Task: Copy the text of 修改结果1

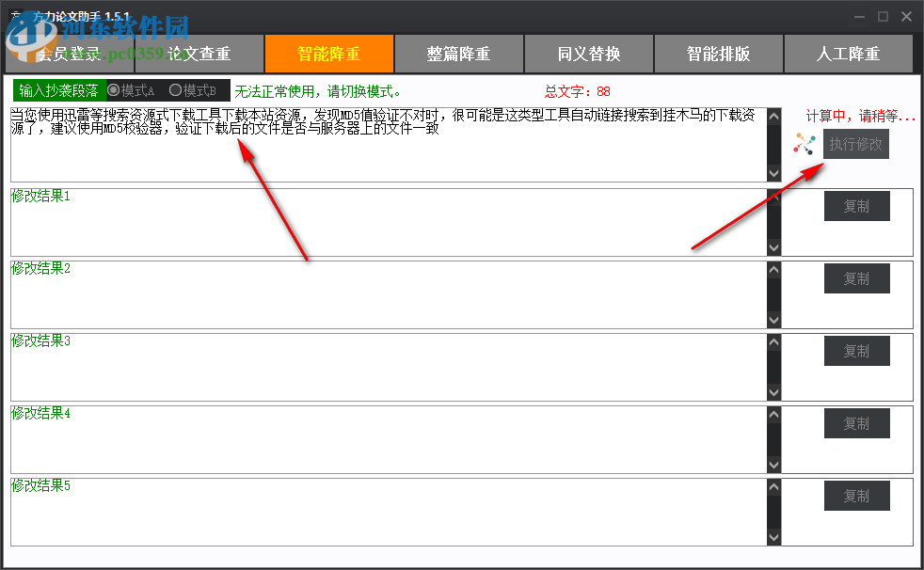Action: click(856, 206)
